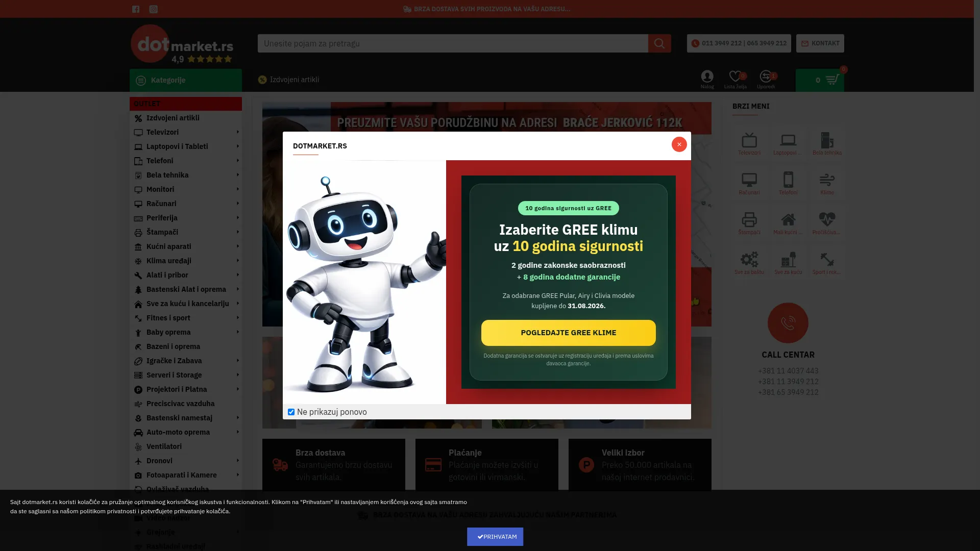Accept cookies with PRIHVATAM button
This screenshot has width=980, height=551.
tap(495, 537)
